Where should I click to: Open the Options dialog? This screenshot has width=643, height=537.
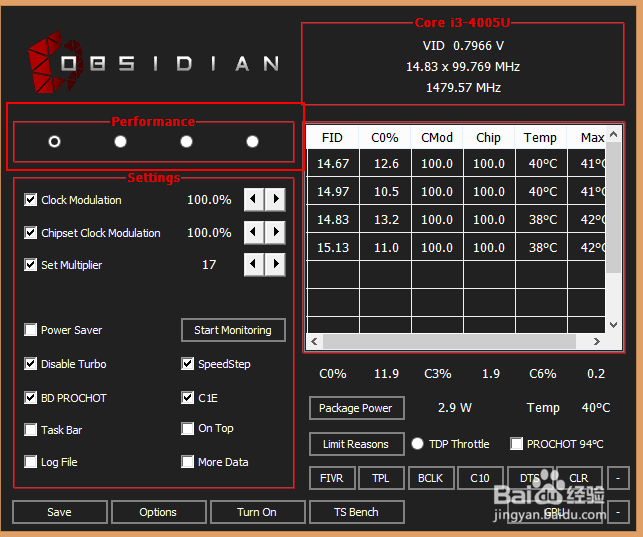pos(159,512)
